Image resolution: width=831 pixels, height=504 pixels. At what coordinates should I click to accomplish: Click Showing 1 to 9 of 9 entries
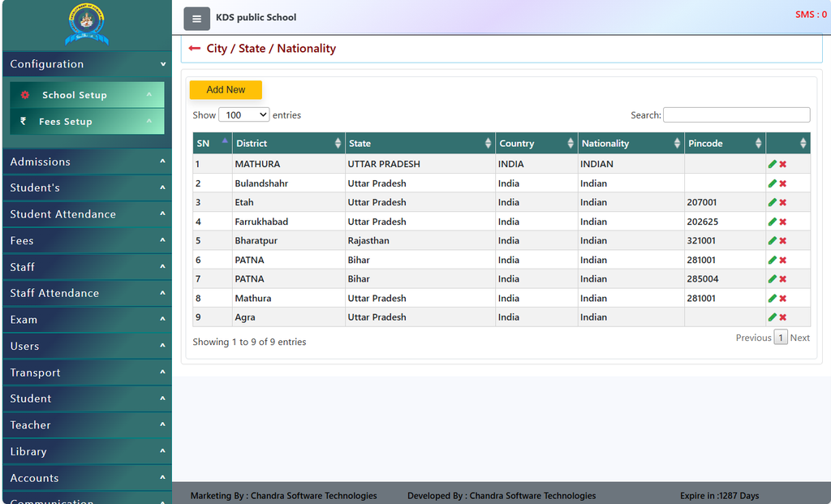[249, 342]
